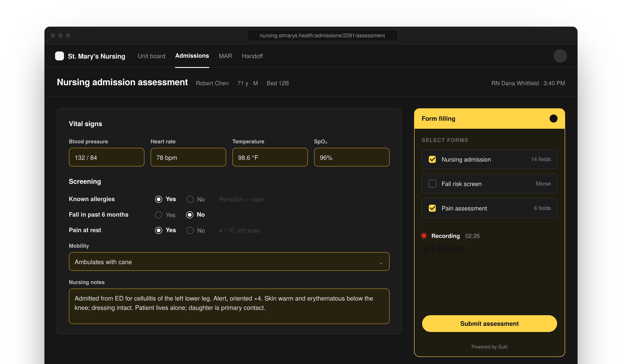Click the SpO₂ field
Screen dimensions: 622x364
pos(352,157)
